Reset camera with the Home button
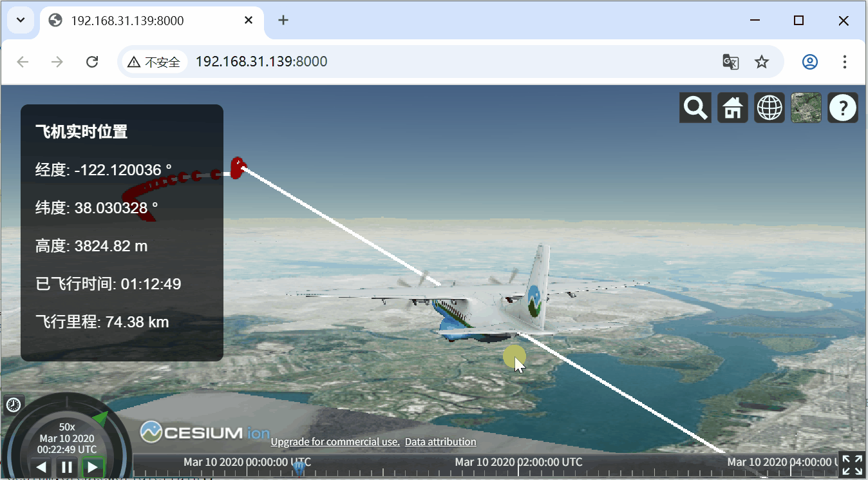This screenshot has height=480, width=868. [733, 108]
